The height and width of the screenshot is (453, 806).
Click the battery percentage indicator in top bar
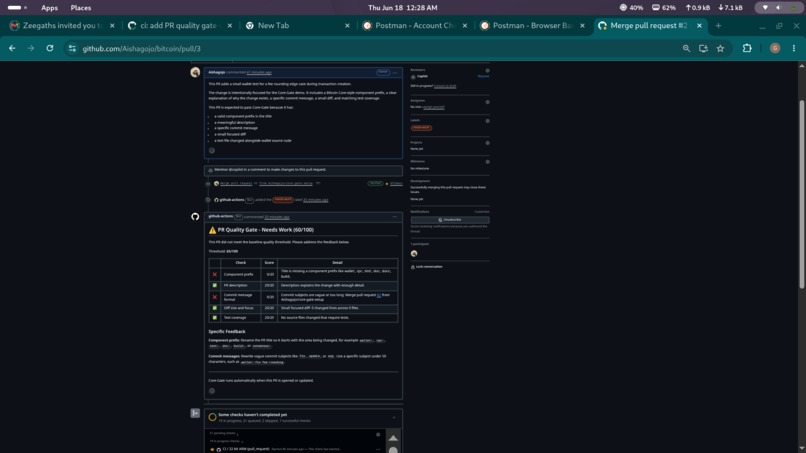coord(664,8)
